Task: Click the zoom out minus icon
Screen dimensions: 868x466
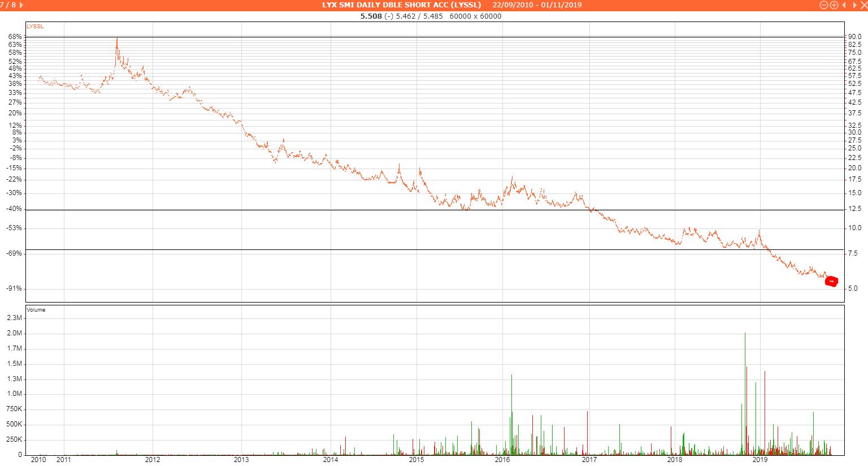Action: pyautogui.click(x=823, y=5)
